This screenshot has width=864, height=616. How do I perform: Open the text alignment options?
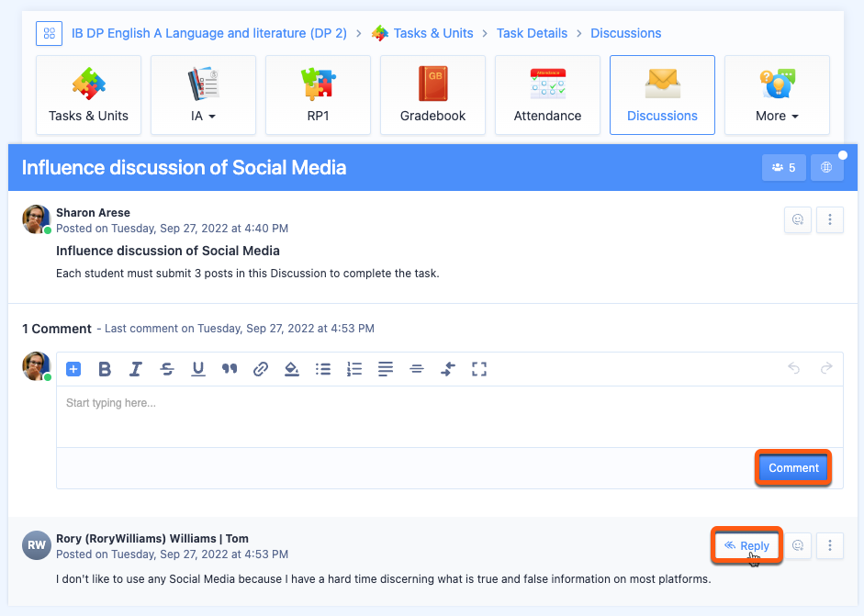386,369
